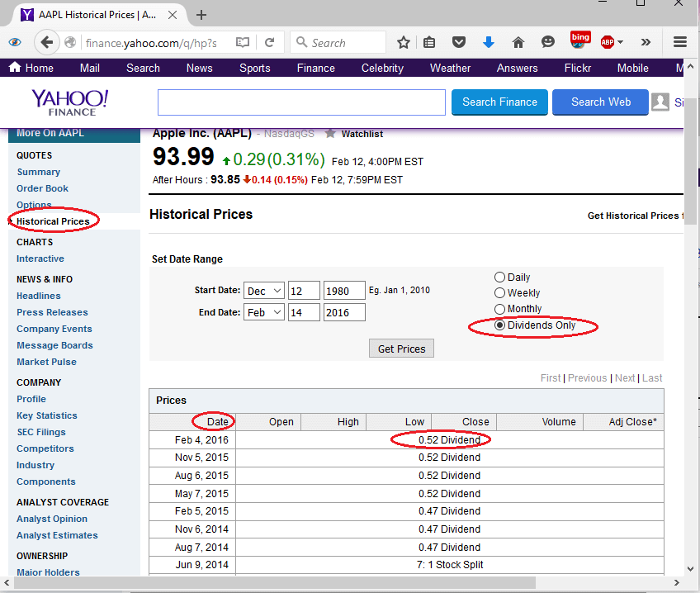Open Weather in Yahoo nav bar
700x593 pixels.
[450, 68]
